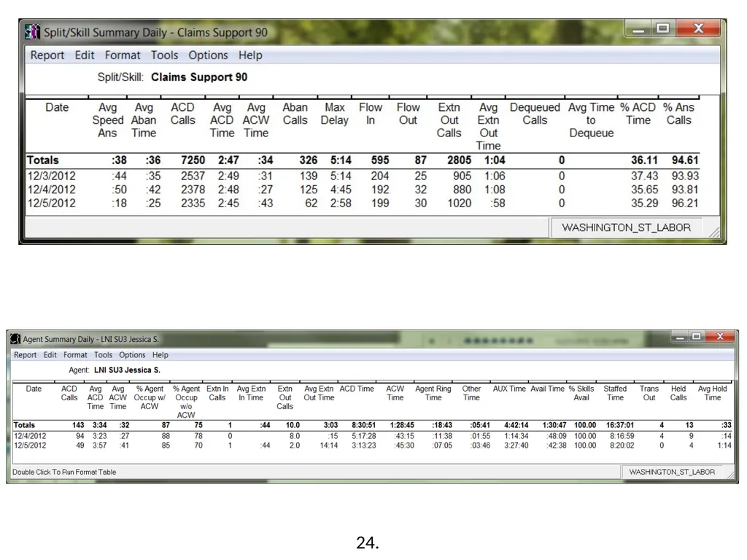Open Edit menu in Agent Summary window

pos(50,355)
